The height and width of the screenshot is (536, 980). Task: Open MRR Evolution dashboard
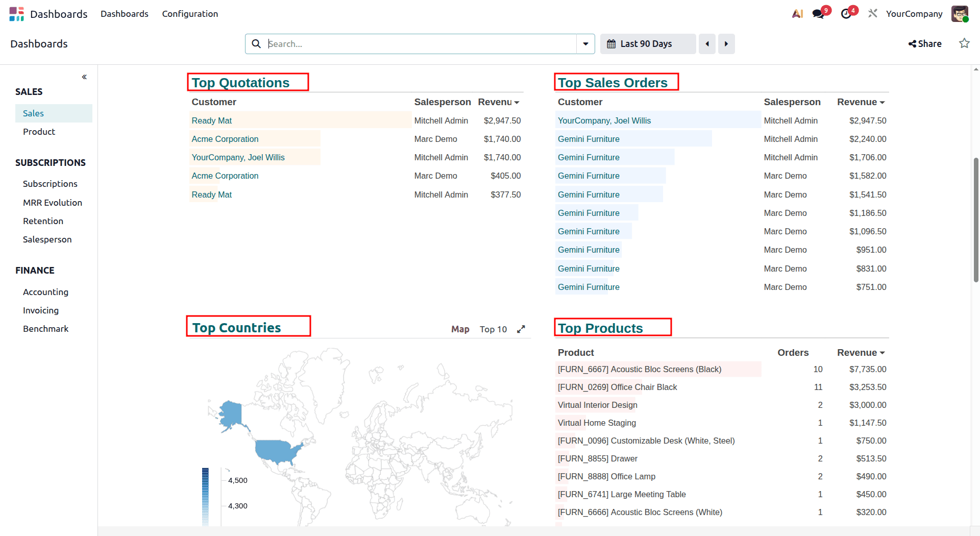(x=54, y=203)
